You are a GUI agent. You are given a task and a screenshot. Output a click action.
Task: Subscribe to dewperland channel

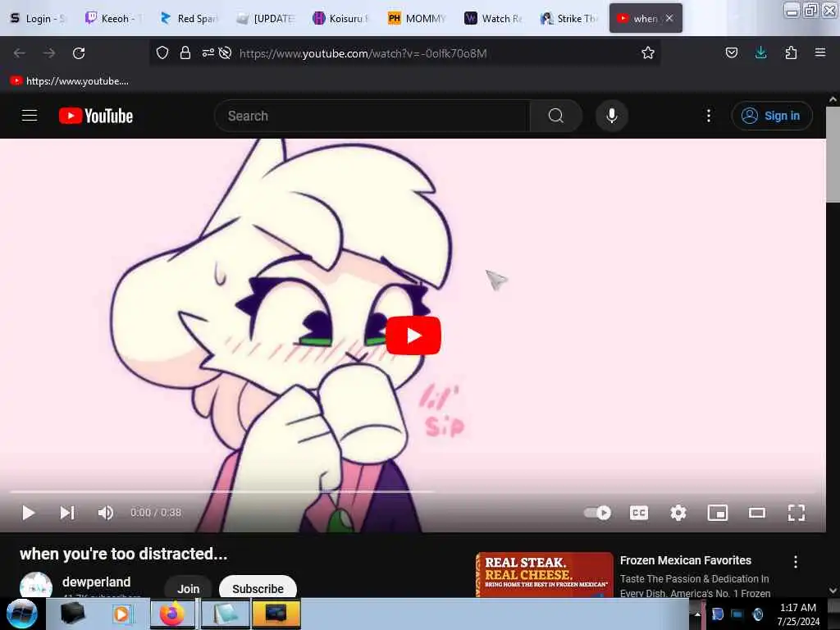click(x=258, y=588)
